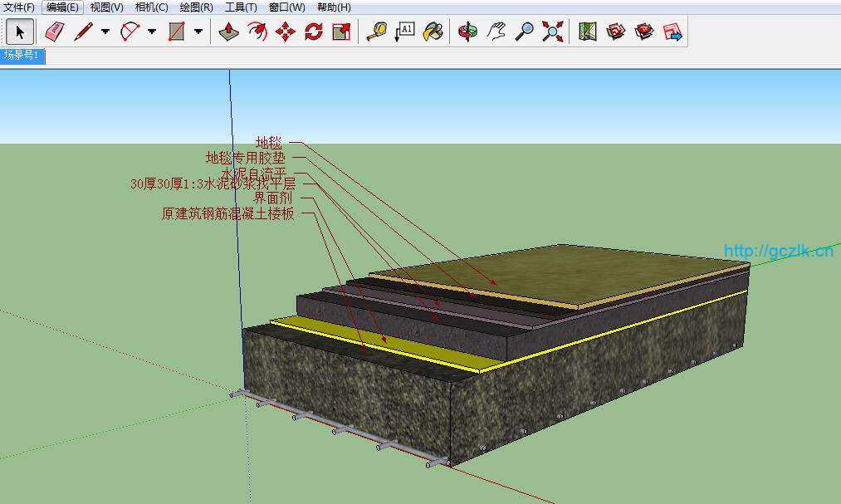Expand the Pencil line tool dropdown
The width and height of the screenshot is (841, 504).
click(x=105, y=32)
